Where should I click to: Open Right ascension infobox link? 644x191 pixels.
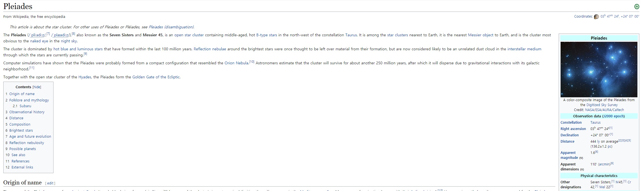pos(573,129)
